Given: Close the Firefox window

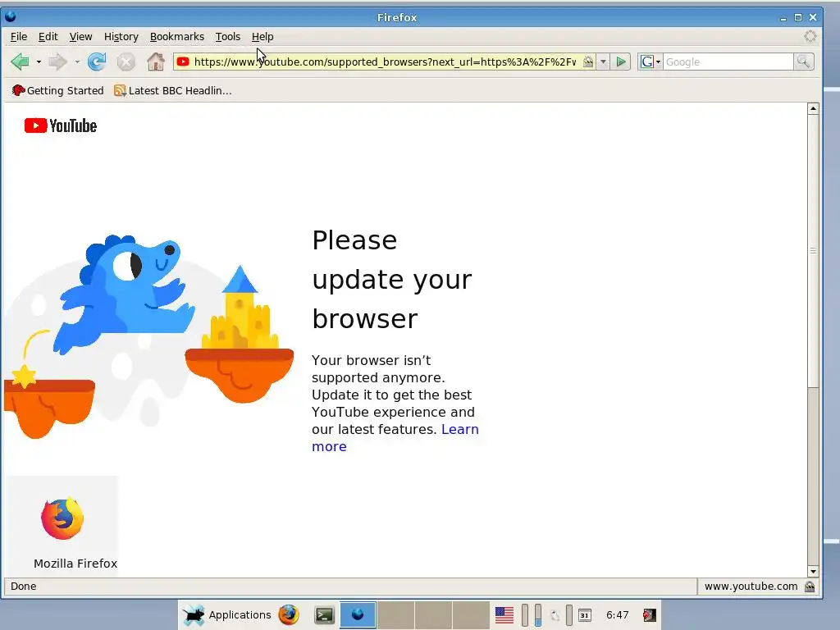Looking at the screenshot, I should pos(813,17).
